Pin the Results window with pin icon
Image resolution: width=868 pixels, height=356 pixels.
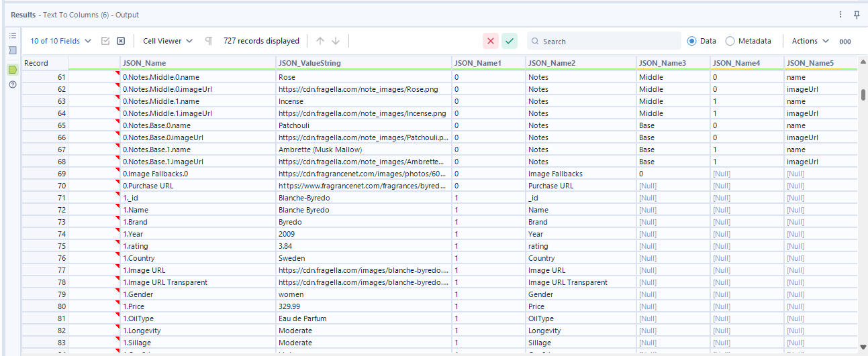click(857, 14)
